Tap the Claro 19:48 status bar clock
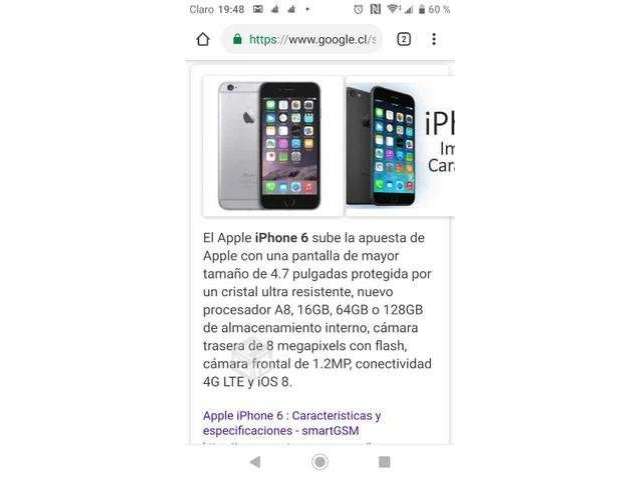Viewport: 640px width, 480px height. 217,9
